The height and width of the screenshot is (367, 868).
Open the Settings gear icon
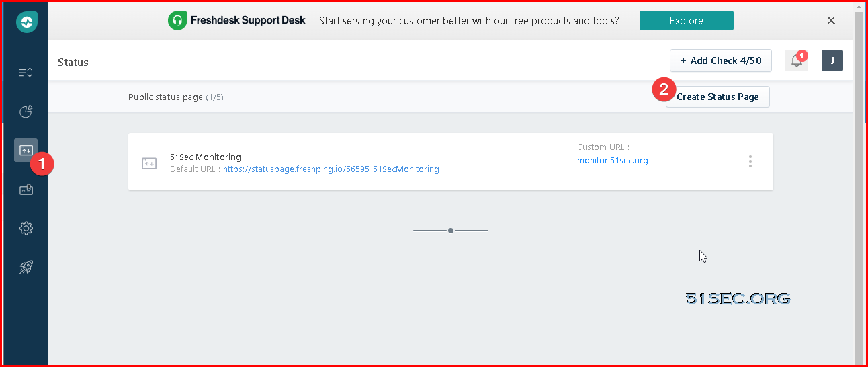(x=26, y=229)
